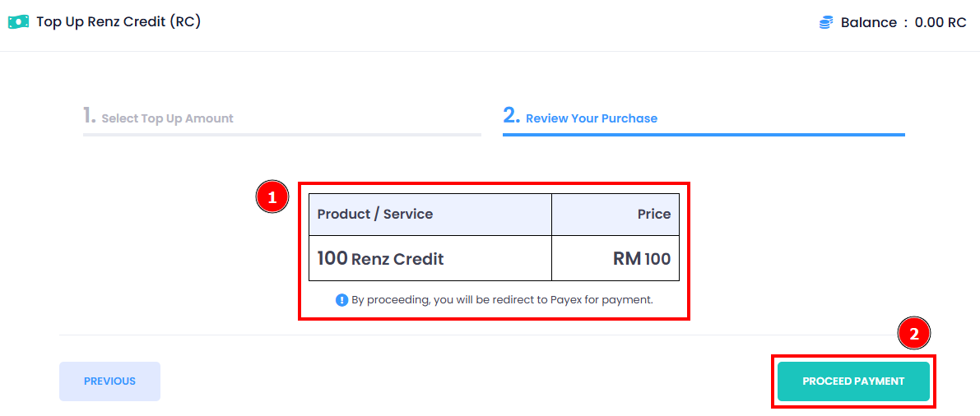
Task: Click the large step number 2
Action: pos(511,115)
